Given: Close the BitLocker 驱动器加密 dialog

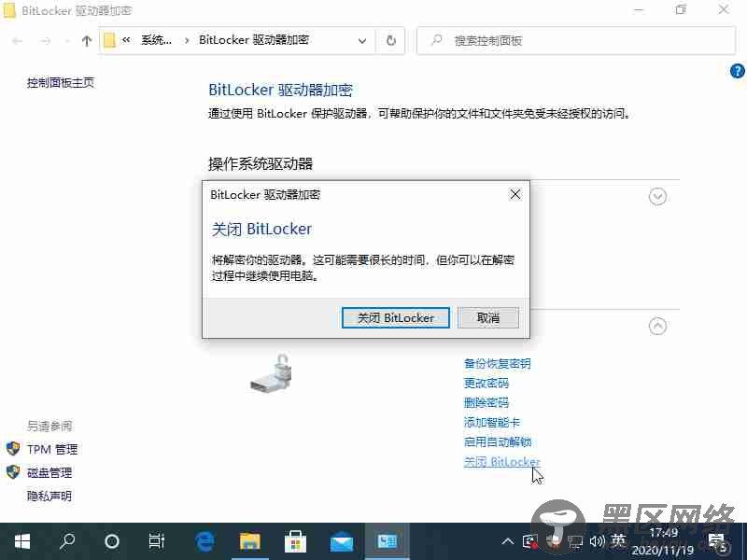Looking at the screenshot, I should tap(515, 194).
